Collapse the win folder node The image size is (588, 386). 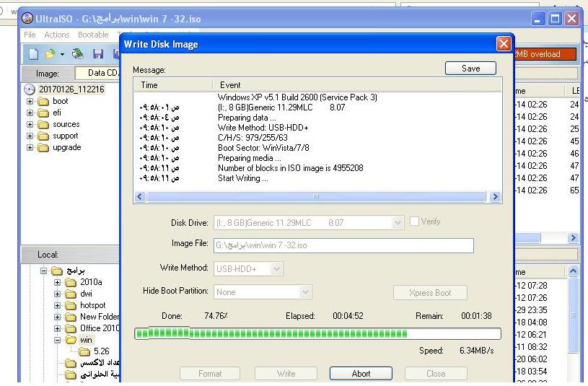coord(58,341)
